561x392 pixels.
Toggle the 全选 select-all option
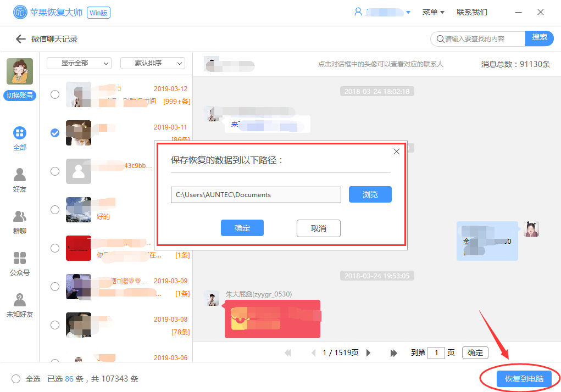[x=16, y=379]
